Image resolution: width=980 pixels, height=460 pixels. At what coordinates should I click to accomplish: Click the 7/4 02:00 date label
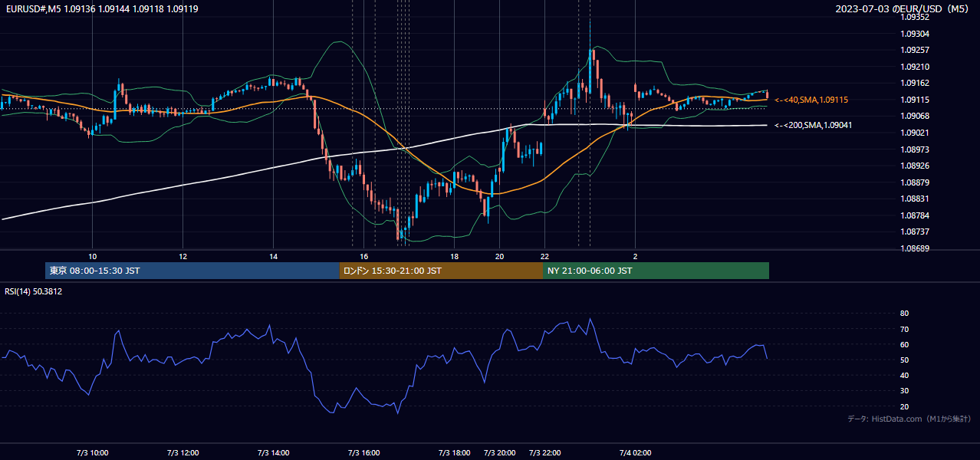click(x=635, y=453)
